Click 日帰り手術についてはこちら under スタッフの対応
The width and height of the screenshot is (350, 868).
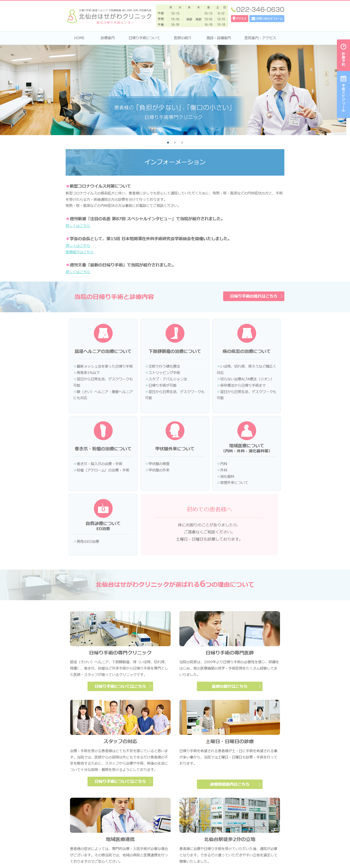click(120, 782)
